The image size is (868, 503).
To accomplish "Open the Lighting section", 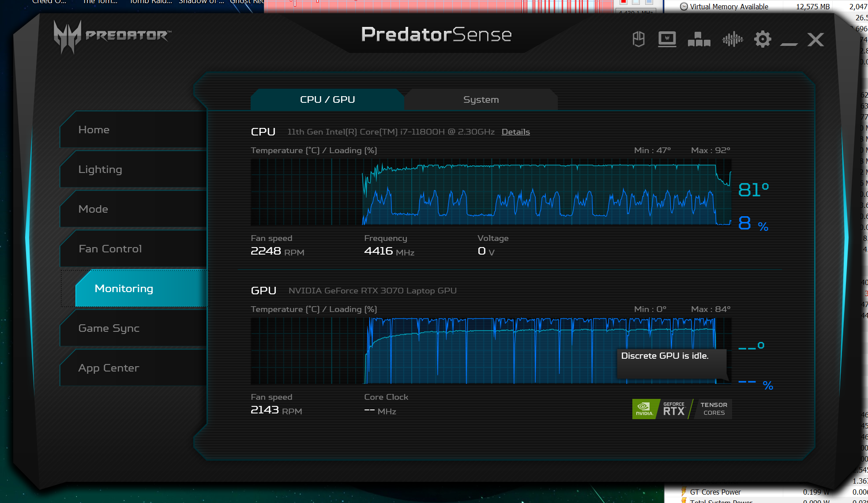I will pos(133,169).
